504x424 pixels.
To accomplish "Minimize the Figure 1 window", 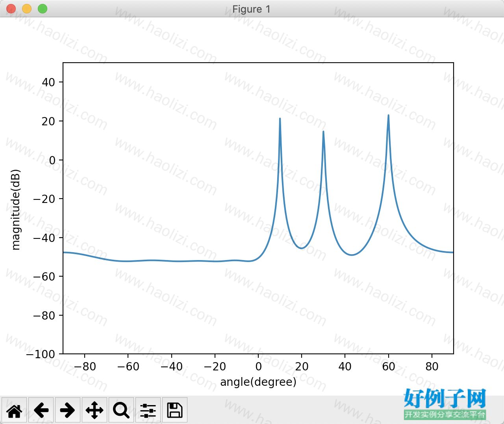I will click(27, 9).
